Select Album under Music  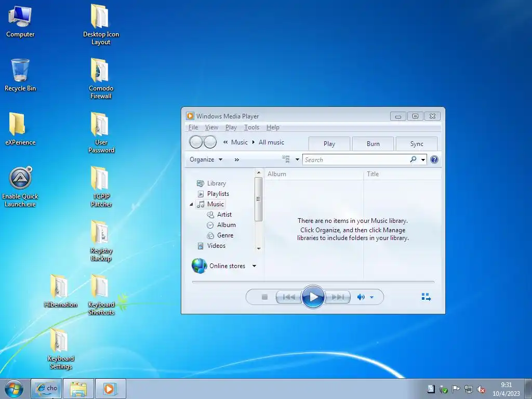[x=221, y=225]
